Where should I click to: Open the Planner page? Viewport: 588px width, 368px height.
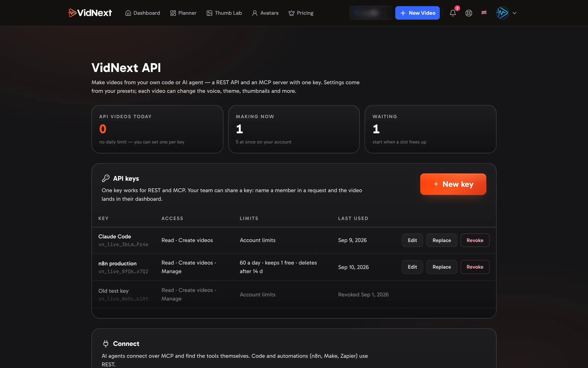click(x=183, y=13)
